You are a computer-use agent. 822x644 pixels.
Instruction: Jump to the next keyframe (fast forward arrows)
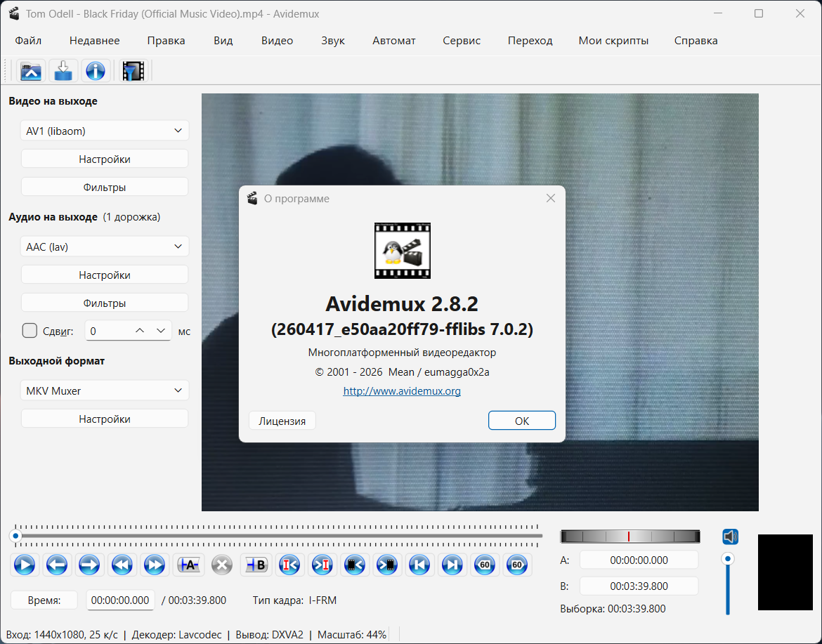tap(154, 565)
